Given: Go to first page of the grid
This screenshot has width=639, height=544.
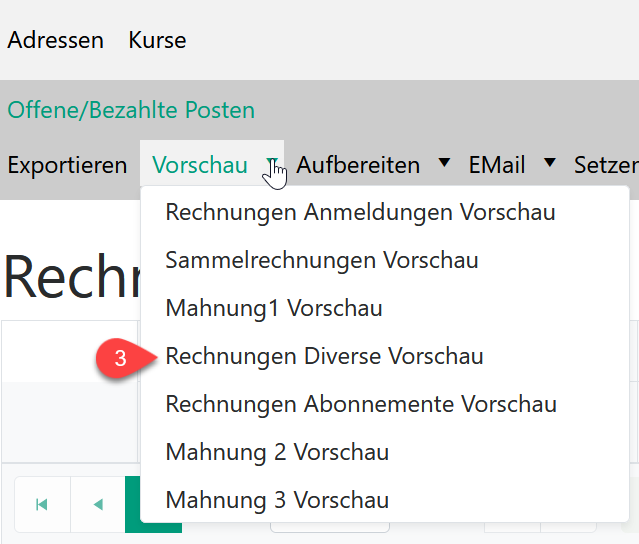Looking at the screenshot, I should coord(42,504).
